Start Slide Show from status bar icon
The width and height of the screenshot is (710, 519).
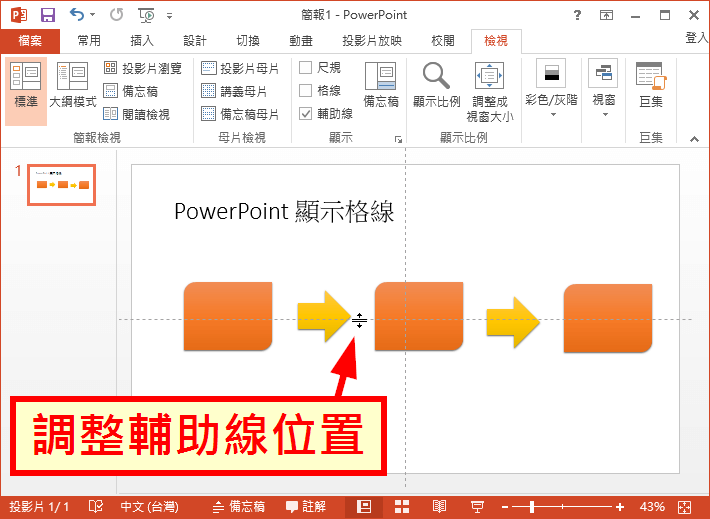click(x=477, y=506)
